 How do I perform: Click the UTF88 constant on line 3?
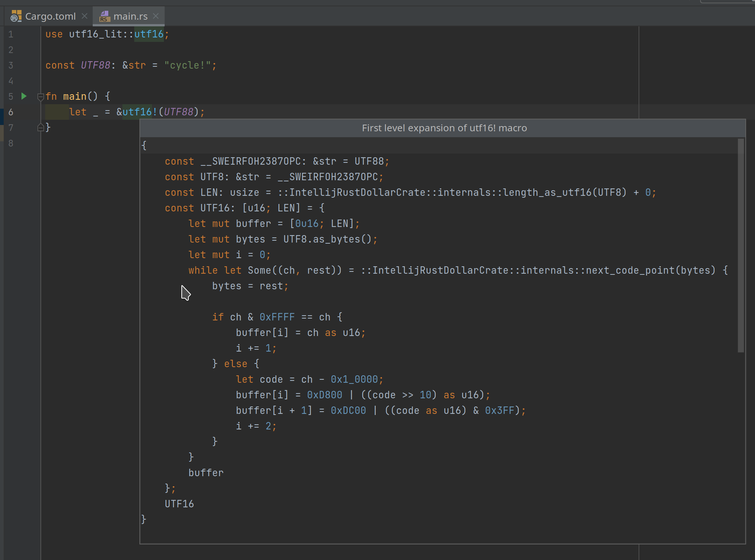pyautogui.click(x=95, y=65)
